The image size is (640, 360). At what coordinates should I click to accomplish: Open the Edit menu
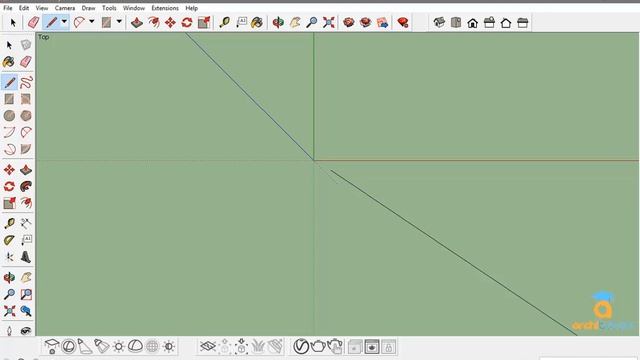[x=24, y=8]
